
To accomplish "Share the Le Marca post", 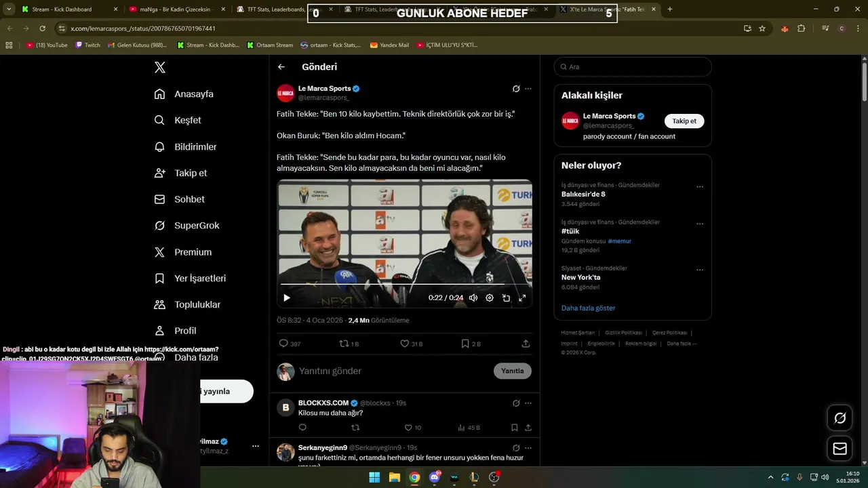I will point(526,344).
